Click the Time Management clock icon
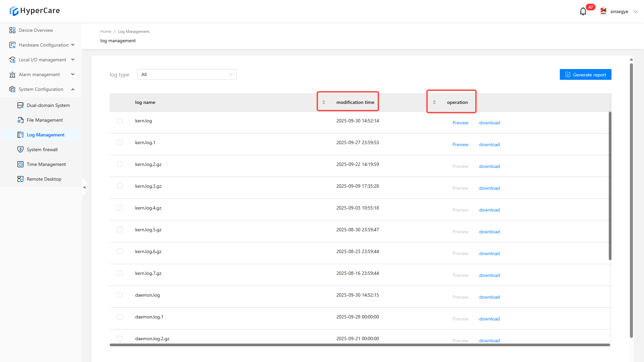 tap(20, 164)
